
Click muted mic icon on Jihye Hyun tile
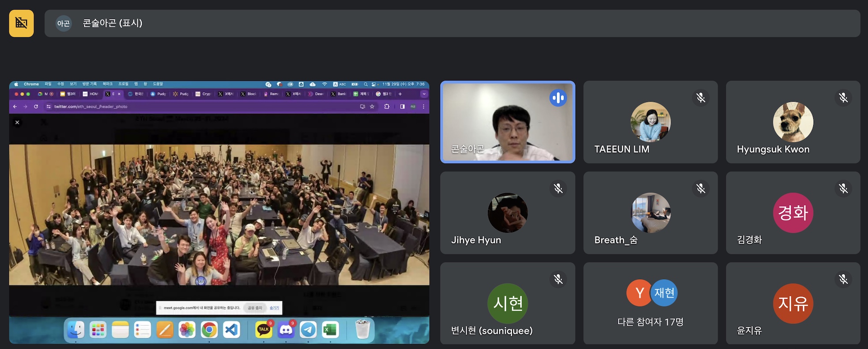click(558, 189)
